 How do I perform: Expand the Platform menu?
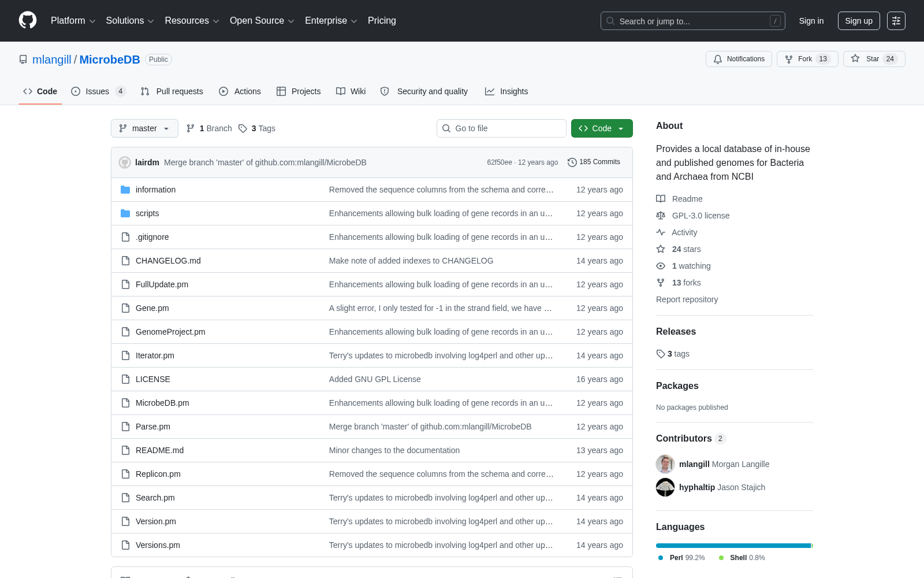(x=73, y=21)
